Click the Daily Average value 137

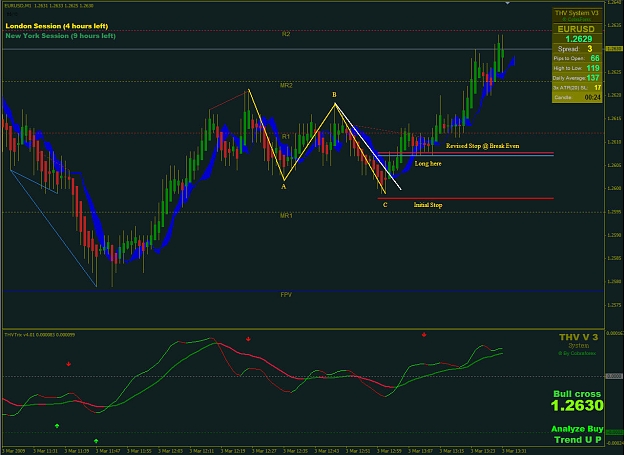coord(593,78)
